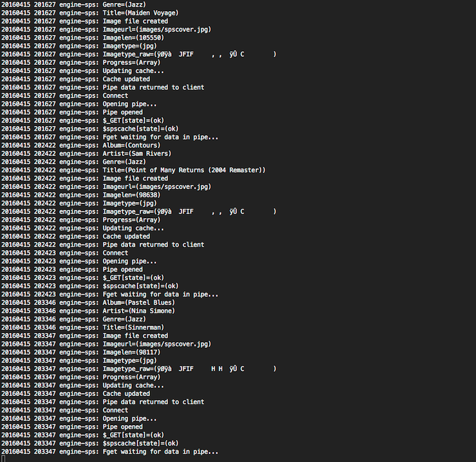Viewport: 476px width, 462px height.
Task: Click Title=(Point of Many Returns) line
Action: [133, 170]
